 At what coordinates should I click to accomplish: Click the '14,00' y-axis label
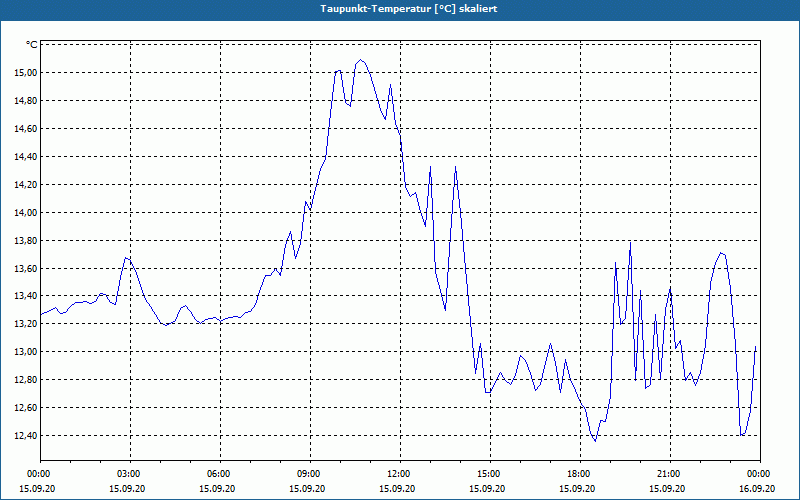click(x=28, y=212)
